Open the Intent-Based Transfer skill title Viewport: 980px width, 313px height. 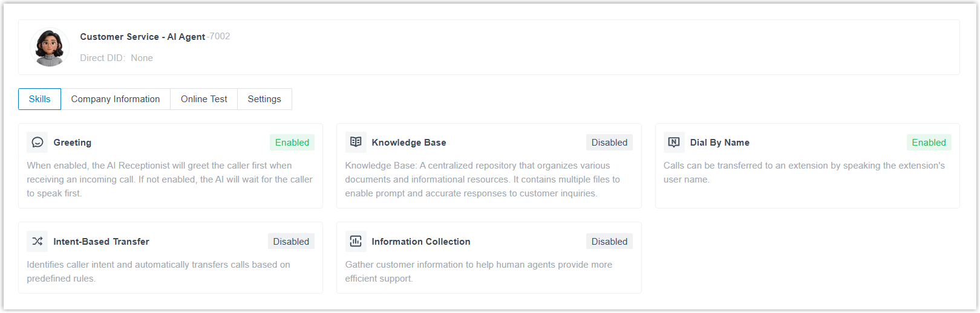101,242
